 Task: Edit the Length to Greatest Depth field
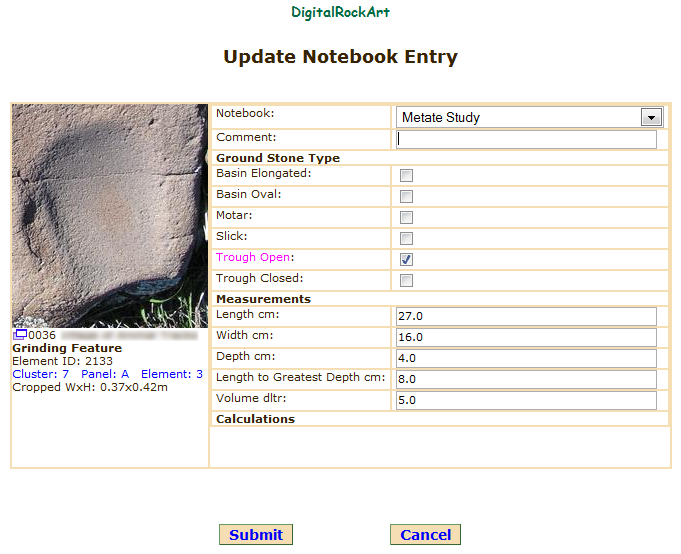click(x=526, y=379)
